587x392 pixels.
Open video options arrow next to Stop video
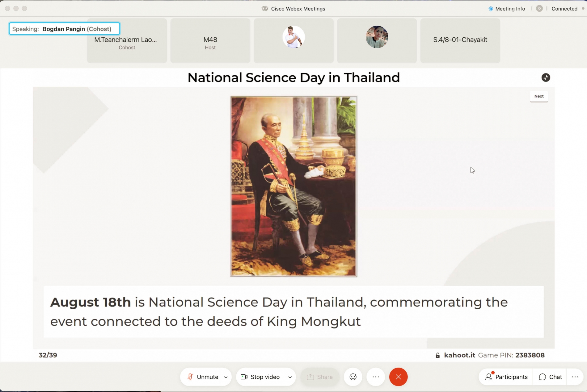coord(290,377)
